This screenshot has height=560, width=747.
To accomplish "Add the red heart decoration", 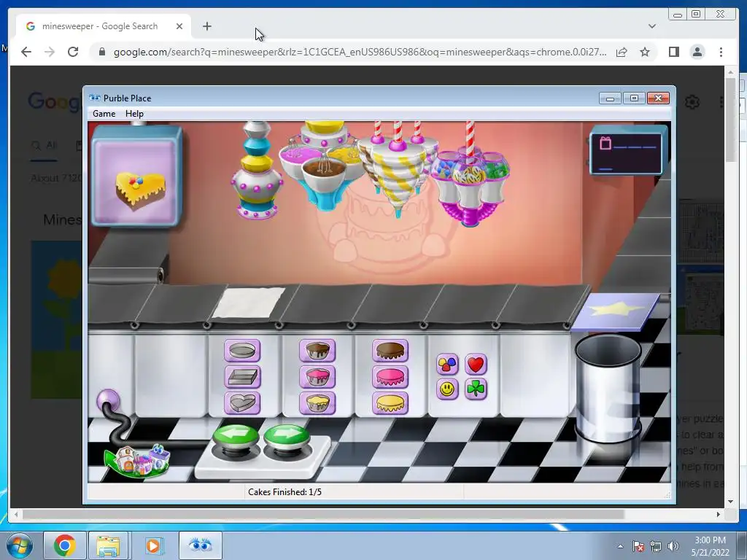I will point(476,365).
